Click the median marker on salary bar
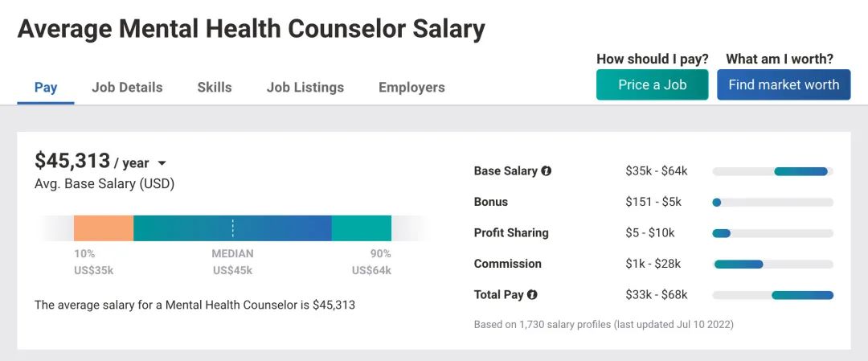 pyautogui.click(x=233, y=228)
